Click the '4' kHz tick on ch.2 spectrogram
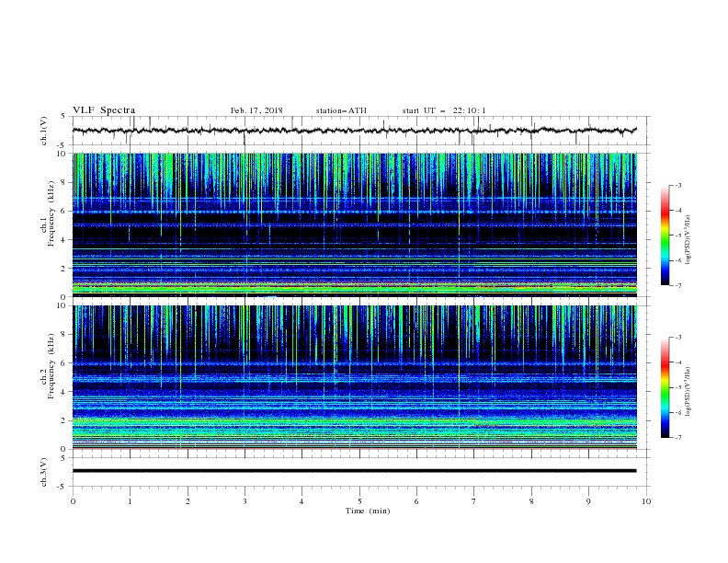The height and width of the screenshot is (563, 728). pyautogui.click(x=63, y=392)
